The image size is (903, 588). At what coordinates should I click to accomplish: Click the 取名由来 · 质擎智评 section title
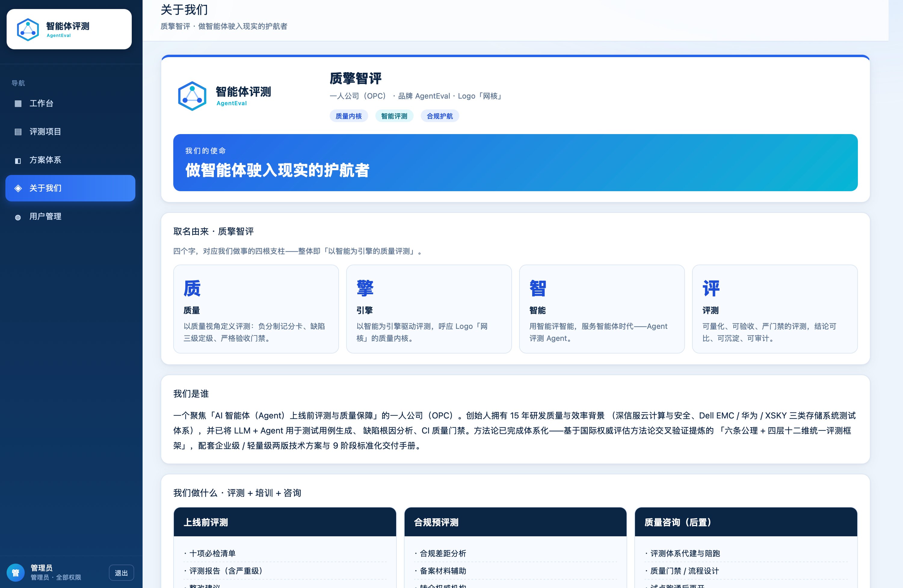[x=214, y=231]
